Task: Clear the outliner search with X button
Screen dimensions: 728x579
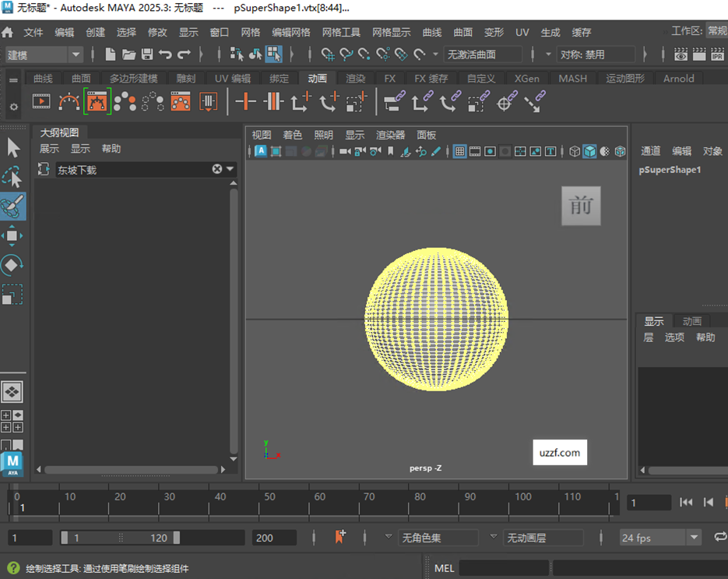Action: (216, 169)
